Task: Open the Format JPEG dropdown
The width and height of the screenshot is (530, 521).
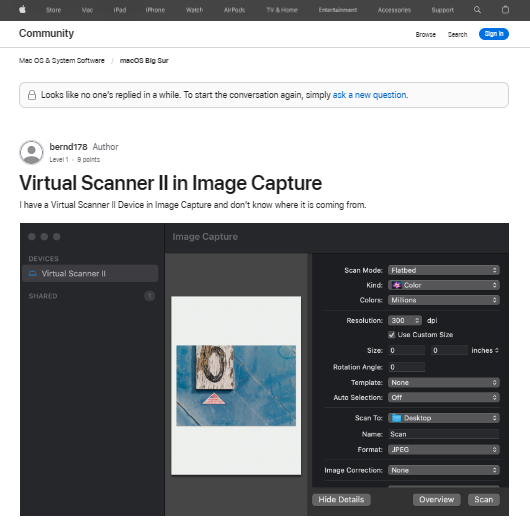Action: click(x=443, y=450)
